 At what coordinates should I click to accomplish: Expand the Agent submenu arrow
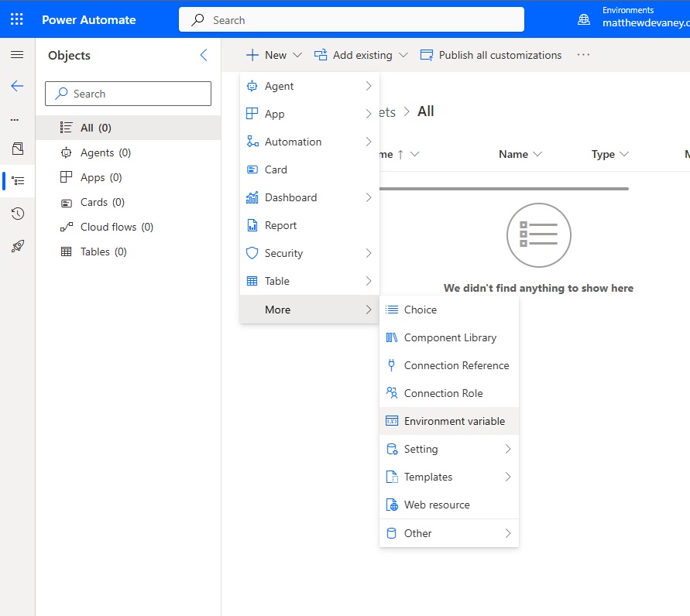tap(369, 86)
